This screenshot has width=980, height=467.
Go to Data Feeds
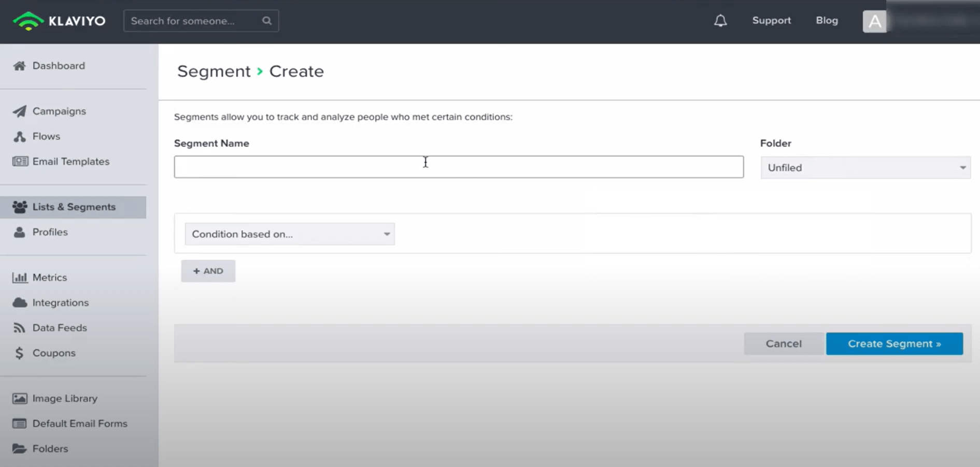click(x=60, y=328)
